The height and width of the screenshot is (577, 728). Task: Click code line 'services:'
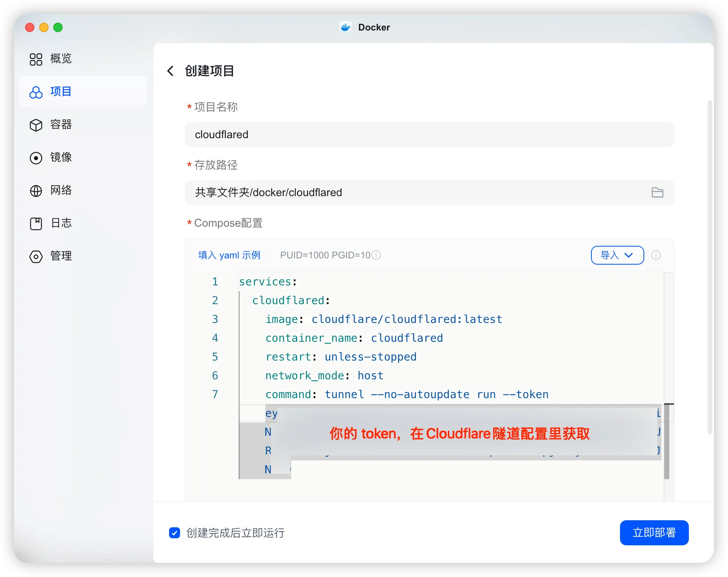pyautogui.click(x=268, y=282)
